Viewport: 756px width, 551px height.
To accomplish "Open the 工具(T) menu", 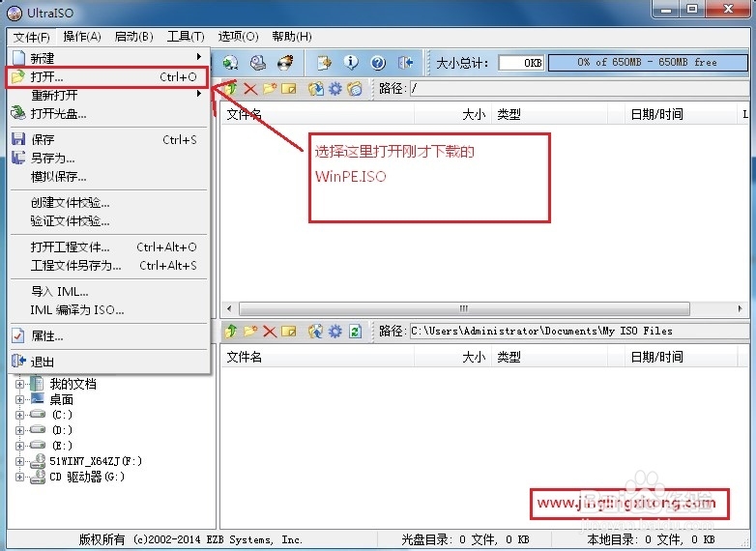I will [186, 37].
